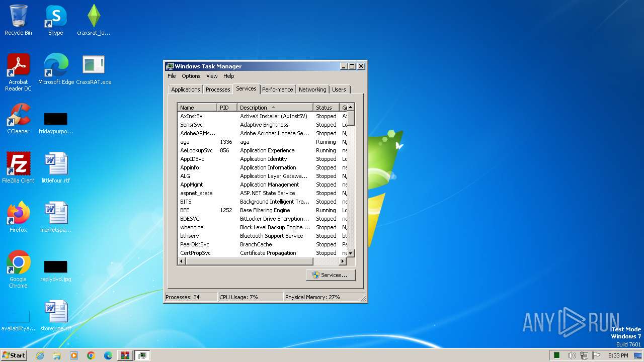Select the Appinfo service row
The height and width of the screenshot is (362, 644).
click(262, 167)
